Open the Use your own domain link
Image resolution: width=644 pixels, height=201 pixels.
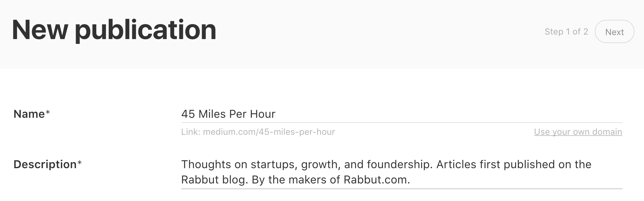point(578,132)
